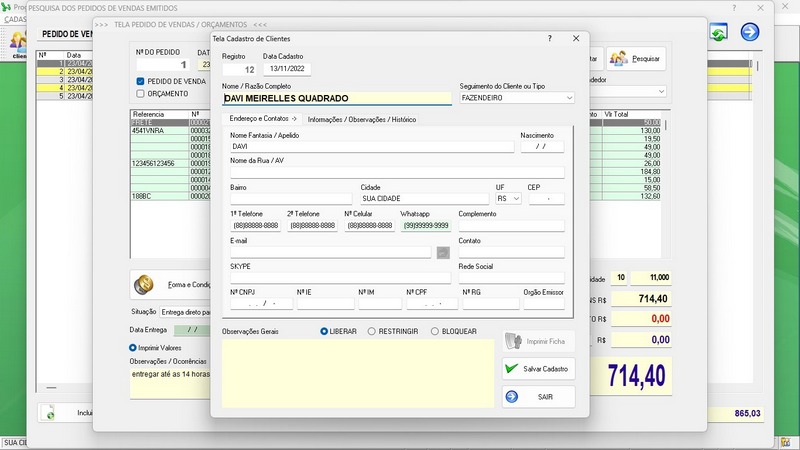Click the clientes icon in main toolbar
The image size is (800, 450).
click(18, 43)
